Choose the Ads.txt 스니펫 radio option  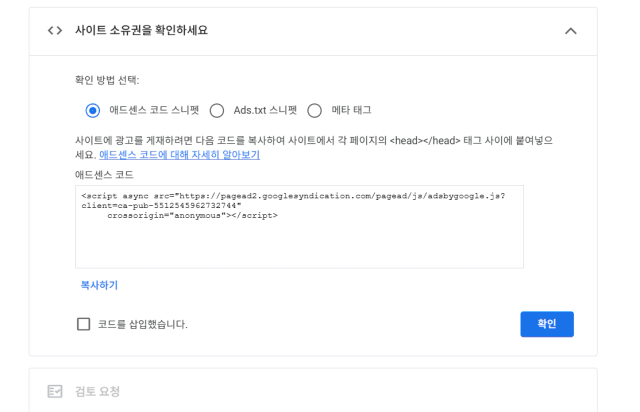(217, 111)
